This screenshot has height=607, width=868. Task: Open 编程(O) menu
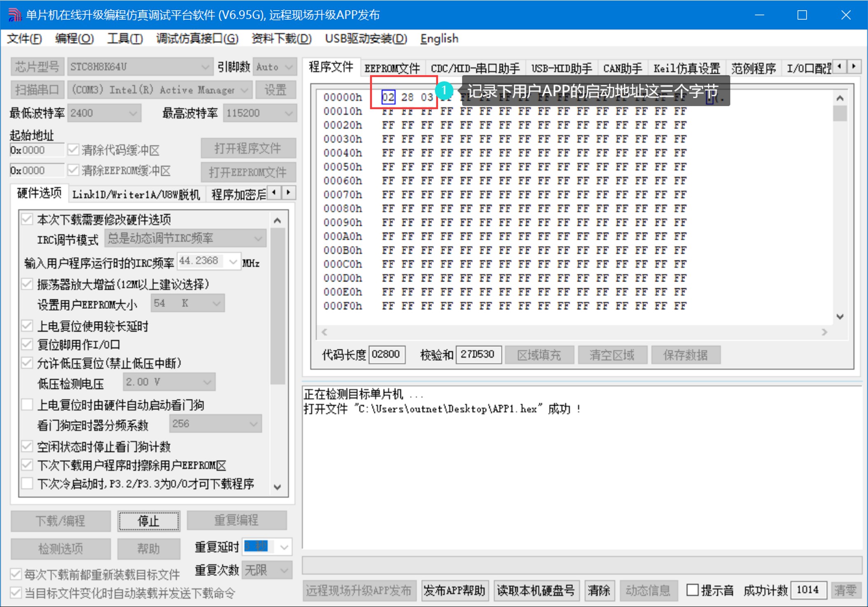click(x=75, y=39)
